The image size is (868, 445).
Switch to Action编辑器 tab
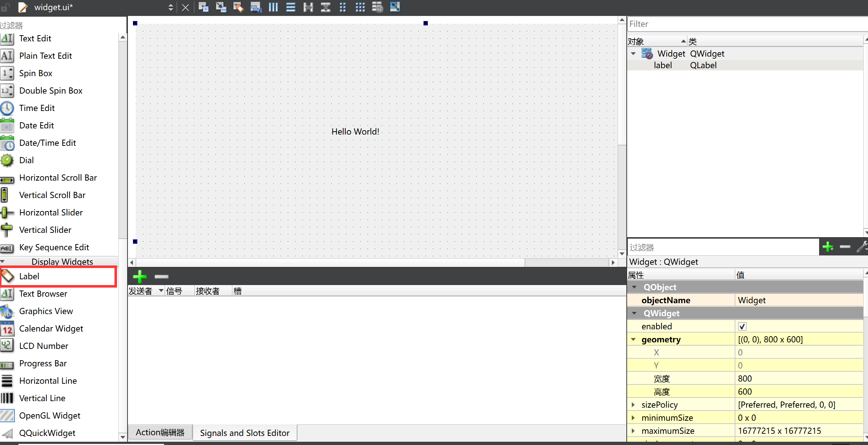click(160, 432)
